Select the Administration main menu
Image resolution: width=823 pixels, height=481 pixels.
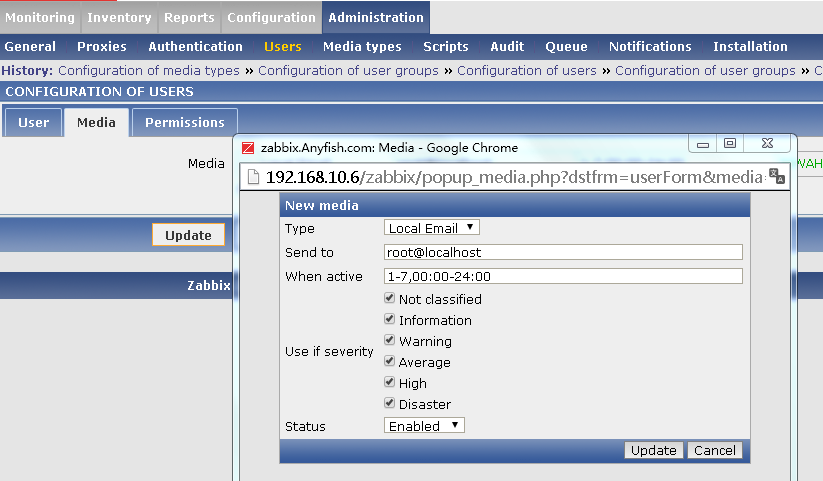click(376, 17)
